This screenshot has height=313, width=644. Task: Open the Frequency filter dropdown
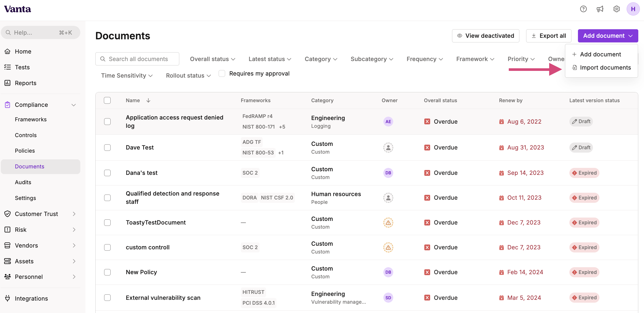[x=425, y=59]
